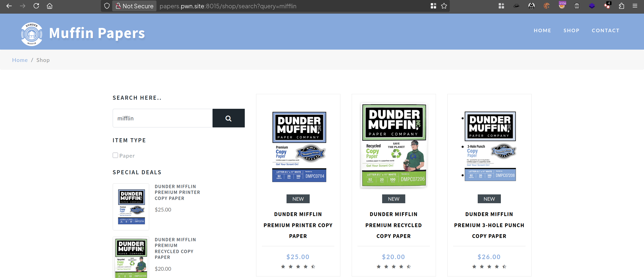
Task: Click the ITEM TYPE heading
Action: point(129,140)
